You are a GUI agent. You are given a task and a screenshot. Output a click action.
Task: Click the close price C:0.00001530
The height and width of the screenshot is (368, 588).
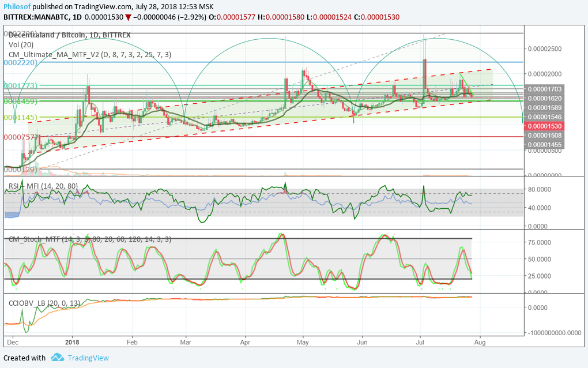[x=376, y=17]
